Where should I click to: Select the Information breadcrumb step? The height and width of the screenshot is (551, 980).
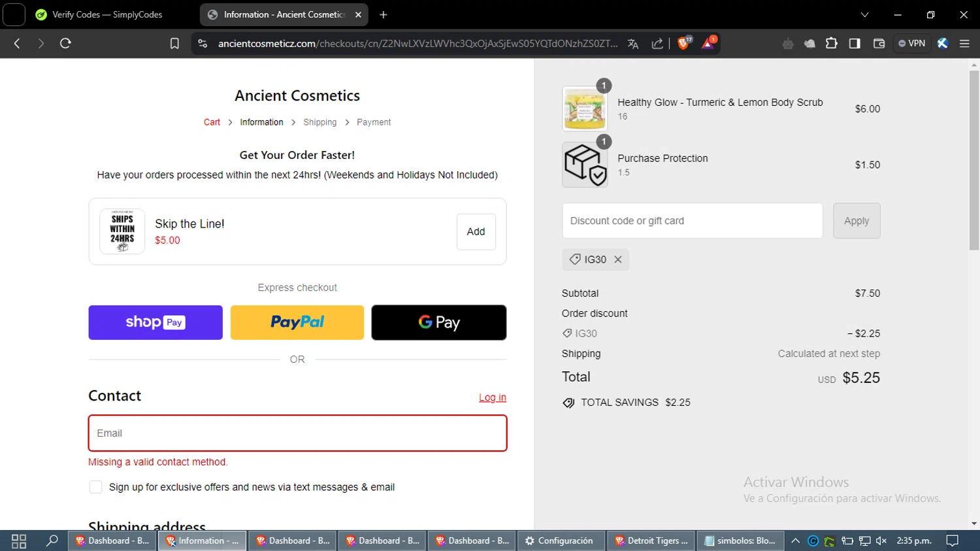pos(261,122)
